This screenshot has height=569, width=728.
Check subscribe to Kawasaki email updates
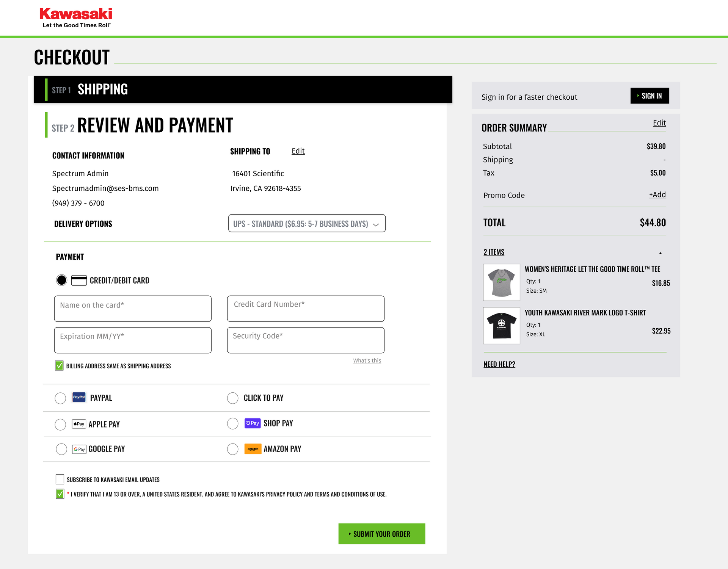[60, 479]
